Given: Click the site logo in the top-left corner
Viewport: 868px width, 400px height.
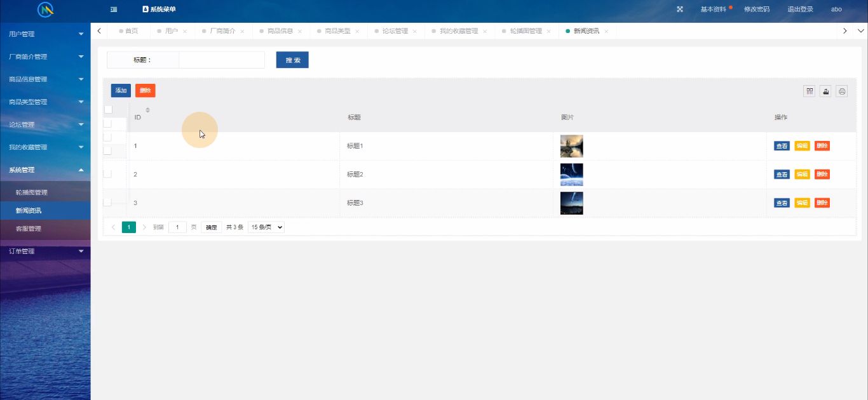Looking at the screenshot, I should tap(45, 10).
